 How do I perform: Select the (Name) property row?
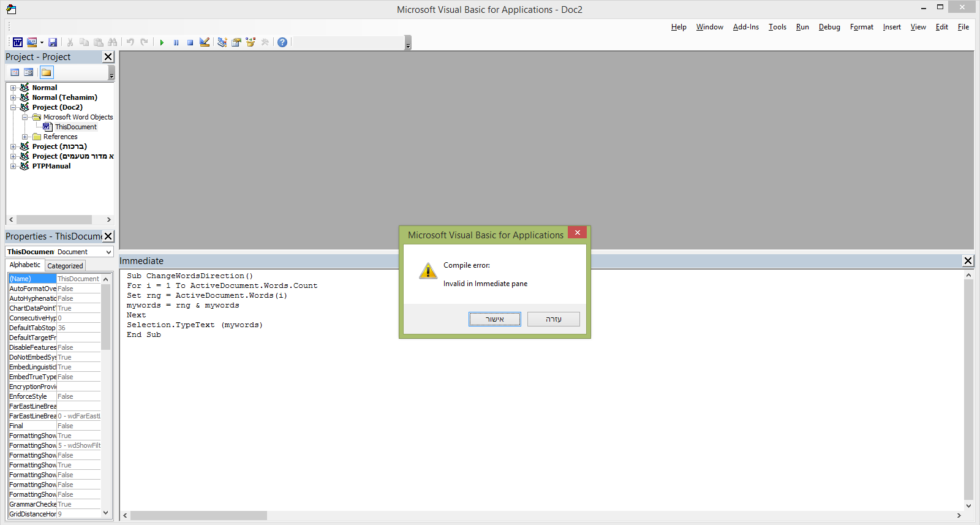(55, 279)
